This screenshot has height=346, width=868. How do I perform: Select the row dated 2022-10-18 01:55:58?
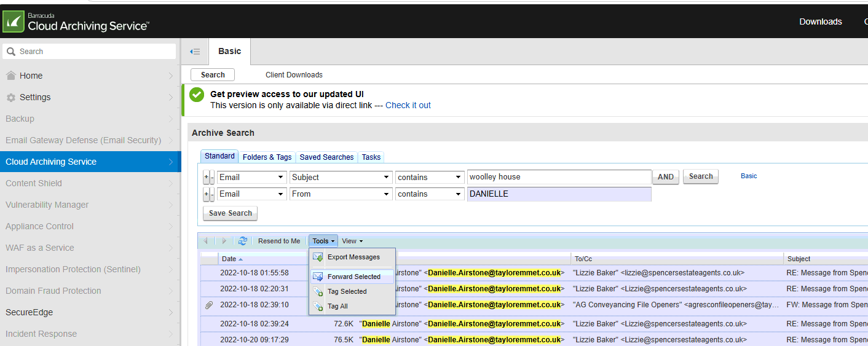(x=534, y=272)
